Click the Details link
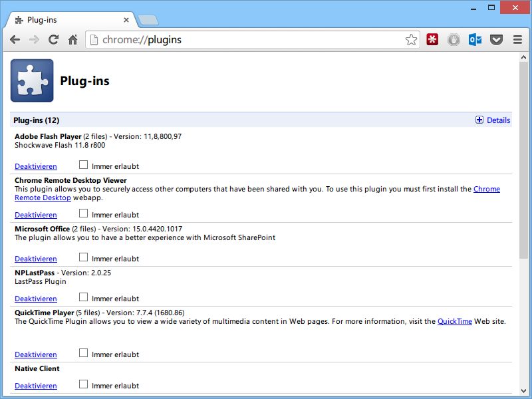 [498, 120]
